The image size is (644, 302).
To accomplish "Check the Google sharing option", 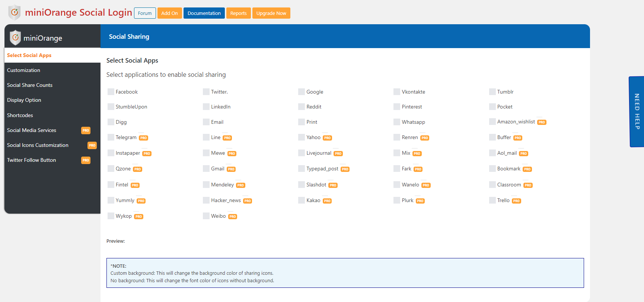I will (x=302, y=92).
